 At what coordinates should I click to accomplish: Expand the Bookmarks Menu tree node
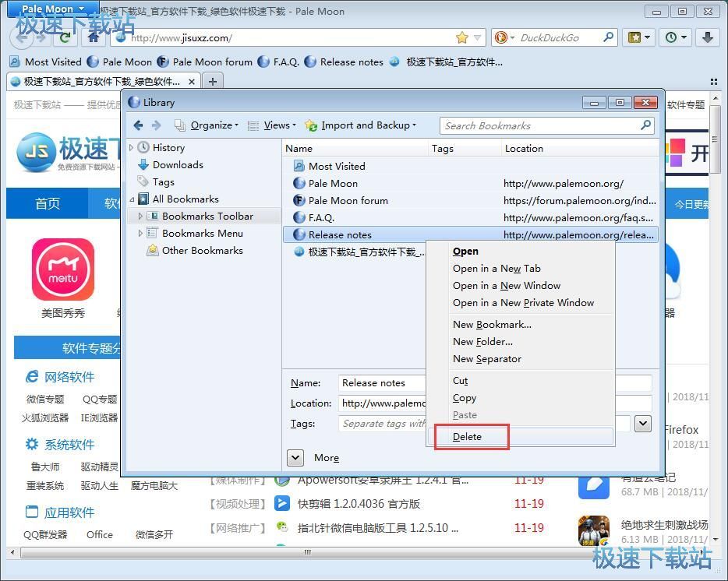140,234
